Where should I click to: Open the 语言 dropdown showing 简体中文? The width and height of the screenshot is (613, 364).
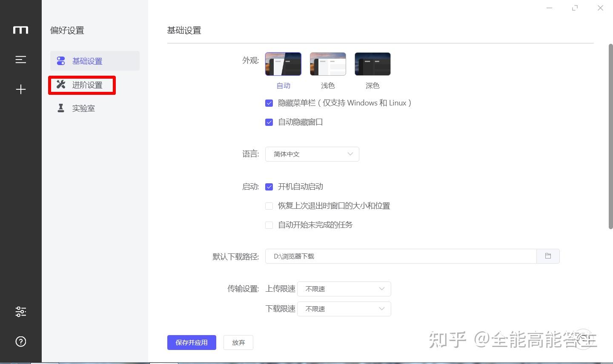(312, 154)
